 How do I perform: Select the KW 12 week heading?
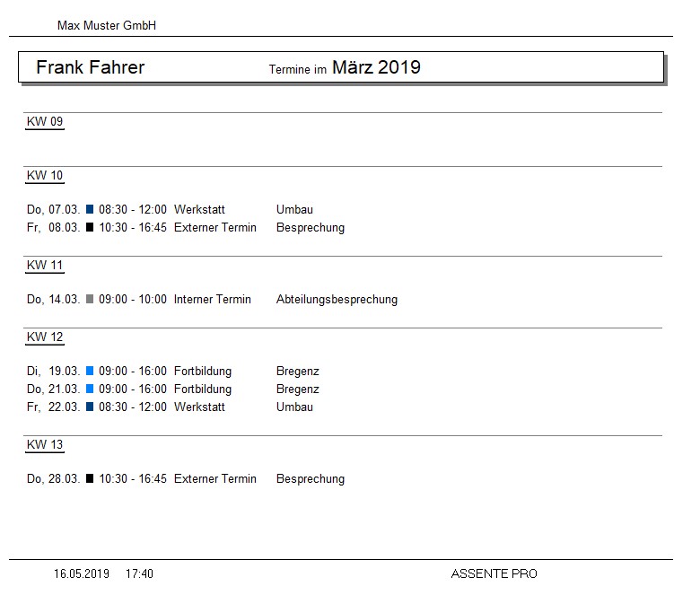[x=45, y=337]
